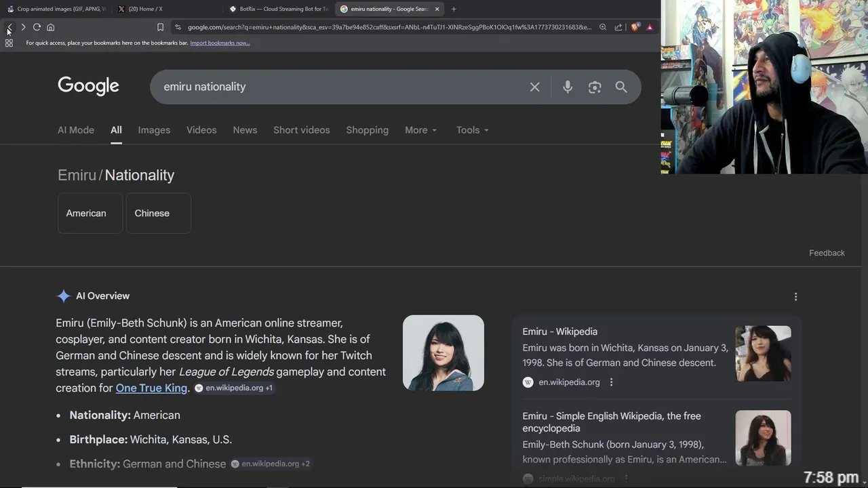Close the emiru nationality tab
868x488 pixels.
(x=437, y=9)
